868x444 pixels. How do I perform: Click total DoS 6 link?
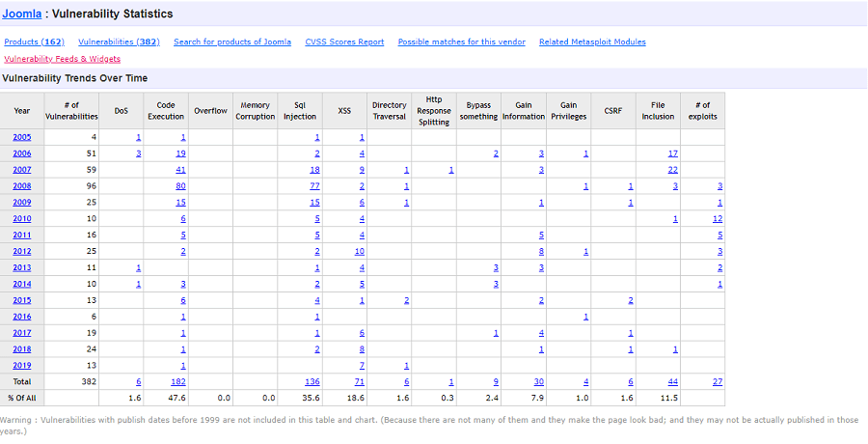pyautogui.click(x=139, y=382)
